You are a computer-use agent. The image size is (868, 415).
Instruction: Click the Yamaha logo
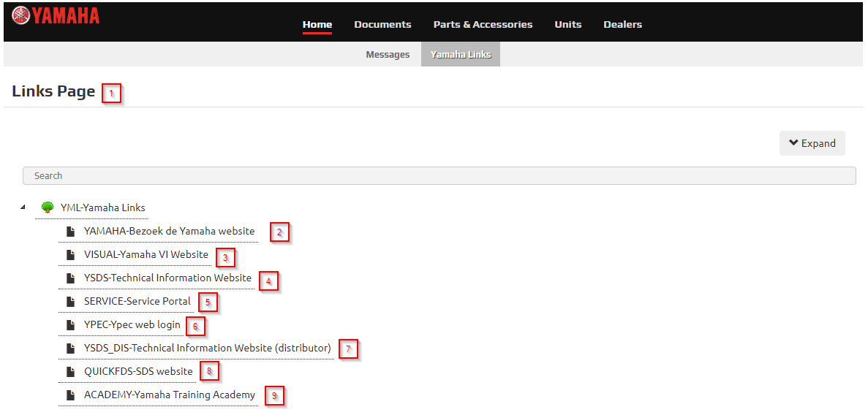coord(56,15)
